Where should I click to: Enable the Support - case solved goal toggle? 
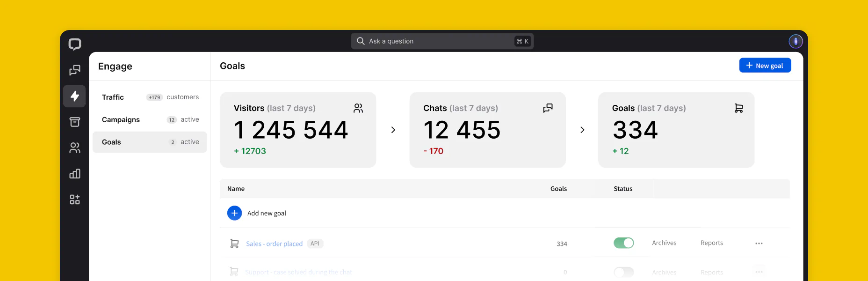pyautogui.click(x=623, y=272)
